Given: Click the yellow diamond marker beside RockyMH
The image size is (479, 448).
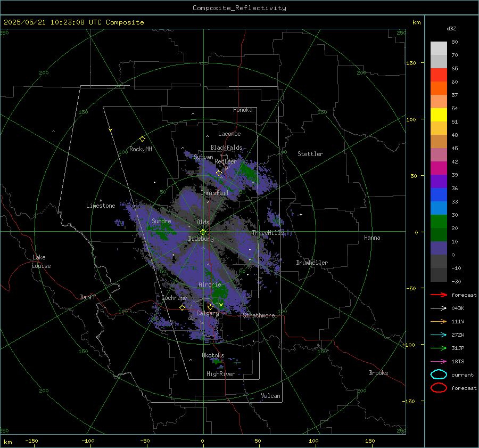Looking at the screenshot, I should click(x=142, y=139).
